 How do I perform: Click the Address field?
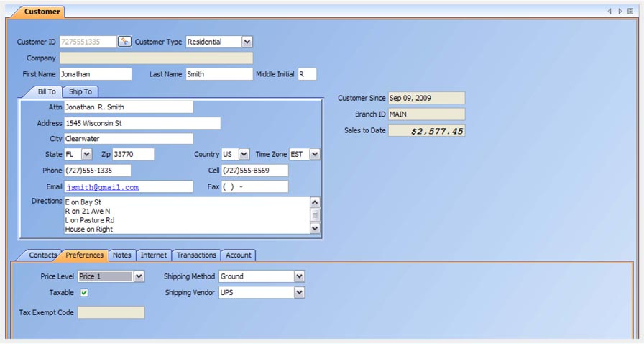click(x=142, y=123)
